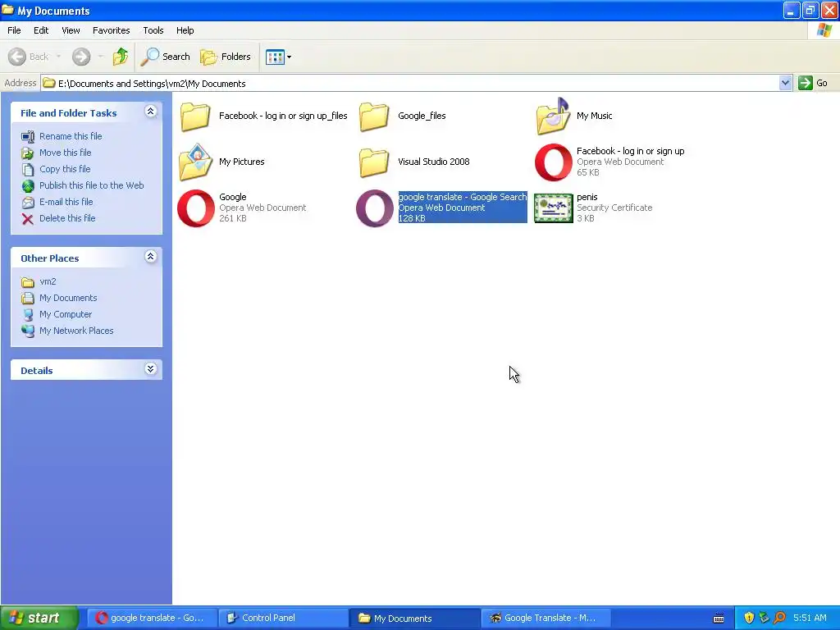Open the Favorites menu
The width and height of the screenshot is (840, 630).
click(111, 30)
